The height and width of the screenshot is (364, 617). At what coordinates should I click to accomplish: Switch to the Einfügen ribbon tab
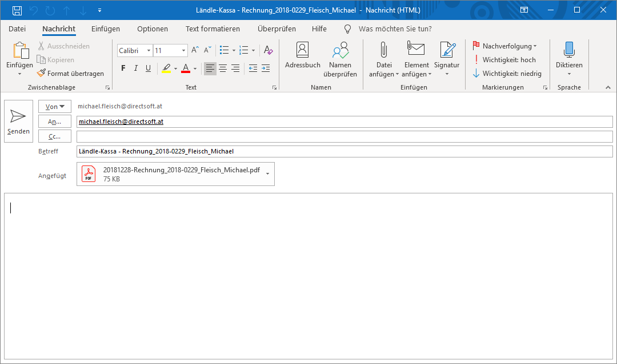click(106, 29)
